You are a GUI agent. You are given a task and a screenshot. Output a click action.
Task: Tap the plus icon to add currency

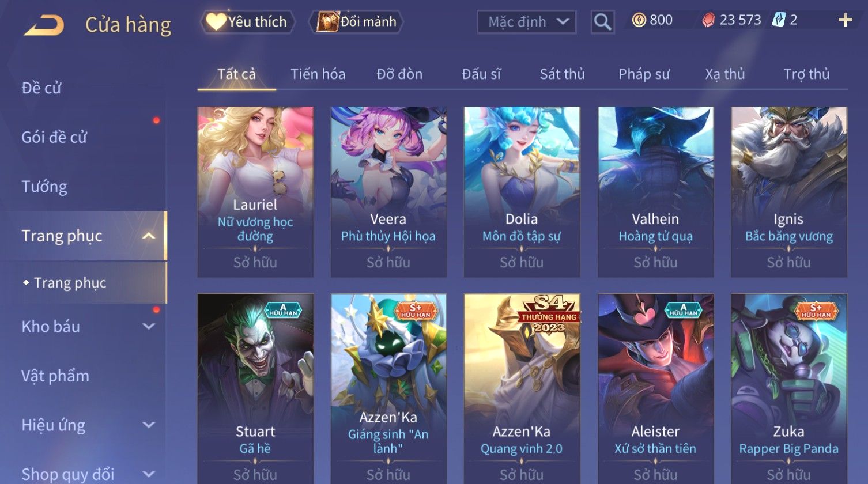click(x=845, y=21)
